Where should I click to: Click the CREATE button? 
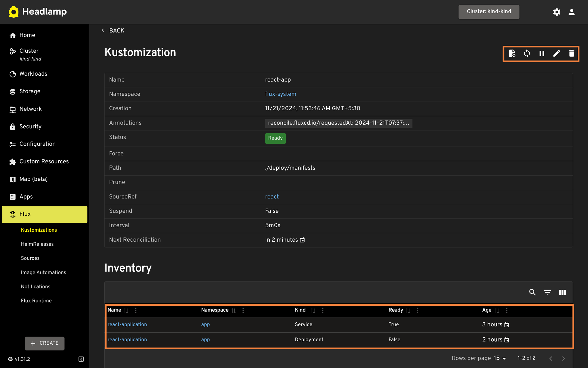(45, 343)
